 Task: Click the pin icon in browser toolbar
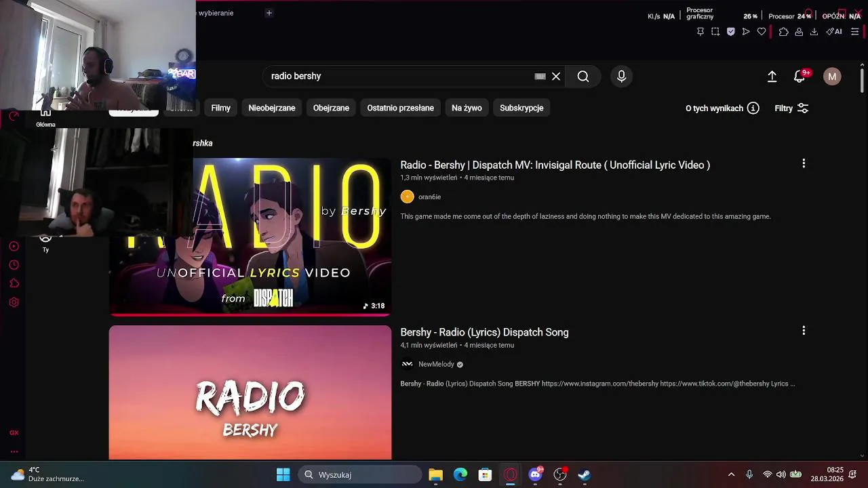tap(701, 31)
